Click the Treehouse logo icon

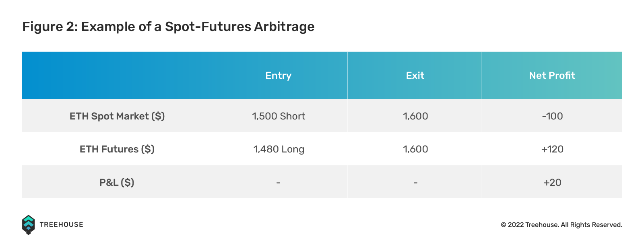coord(28,225)
